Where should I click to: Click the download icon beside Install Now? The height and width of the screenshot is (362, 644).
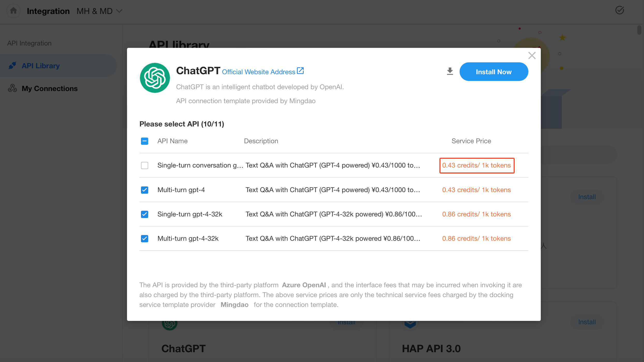click(x=450, y=71)
